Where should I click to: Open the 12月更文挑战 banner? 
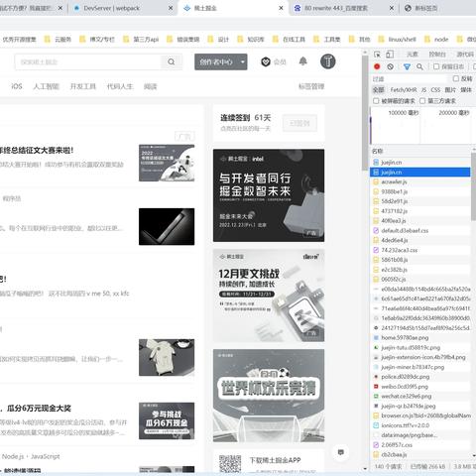pos(269,296)
